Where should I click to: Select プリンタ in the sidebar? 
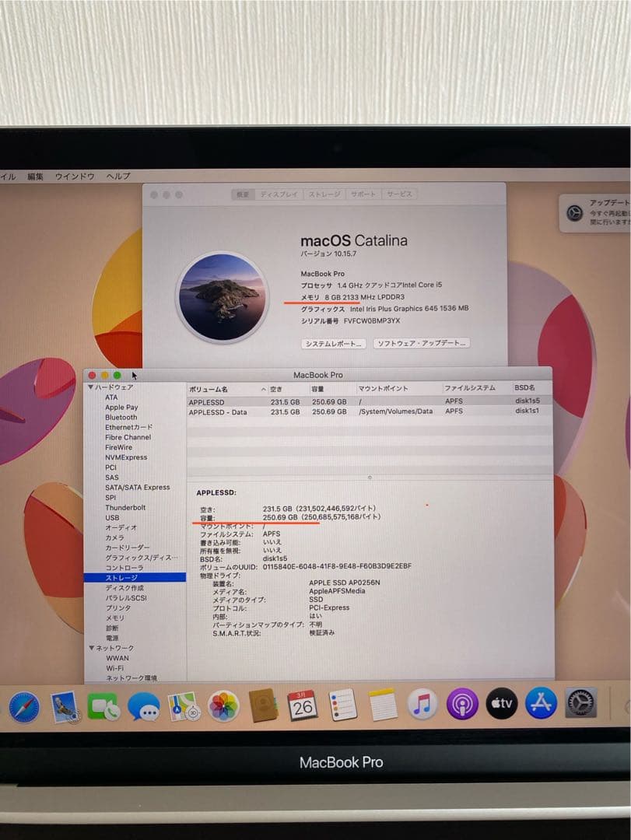[118, 608]
